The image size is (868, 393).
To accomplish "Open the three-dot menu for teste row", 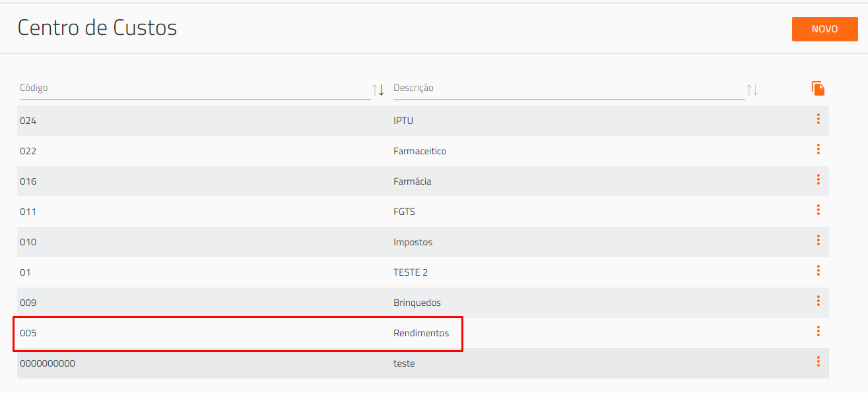I will 818,361.
